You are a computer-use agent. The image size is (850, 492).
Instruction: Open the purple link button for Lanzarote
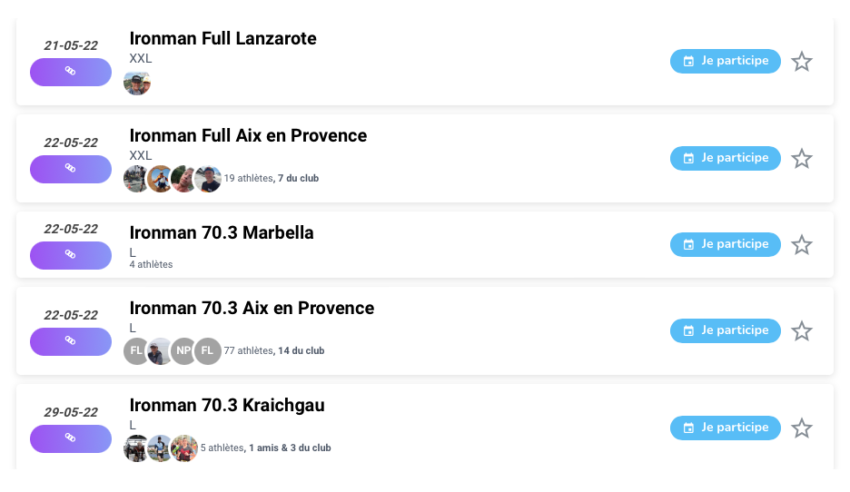click(70, 71)
